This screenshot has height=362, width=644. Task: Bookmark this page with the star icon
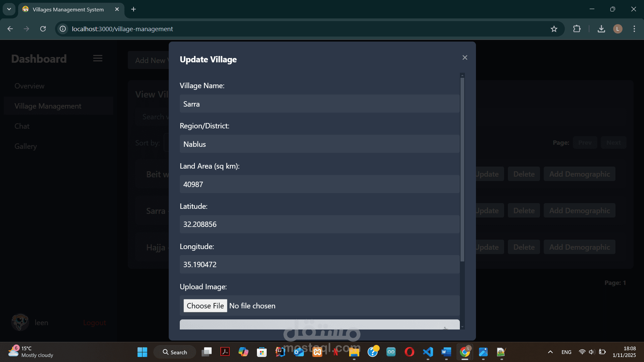coord(554,29)
